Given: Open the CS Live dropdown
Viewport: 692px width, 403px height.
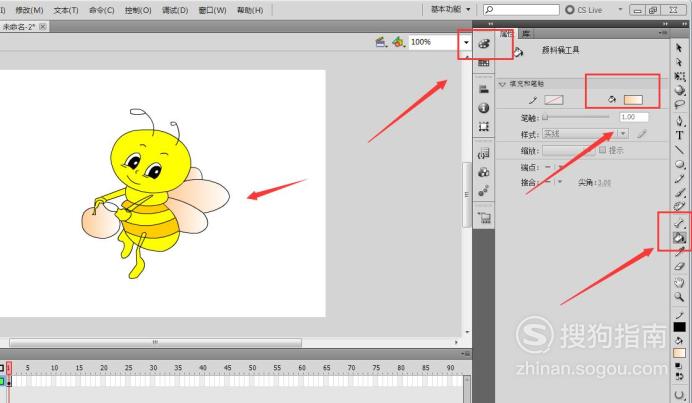Looking at the screenshot, I should coord(620,9).
